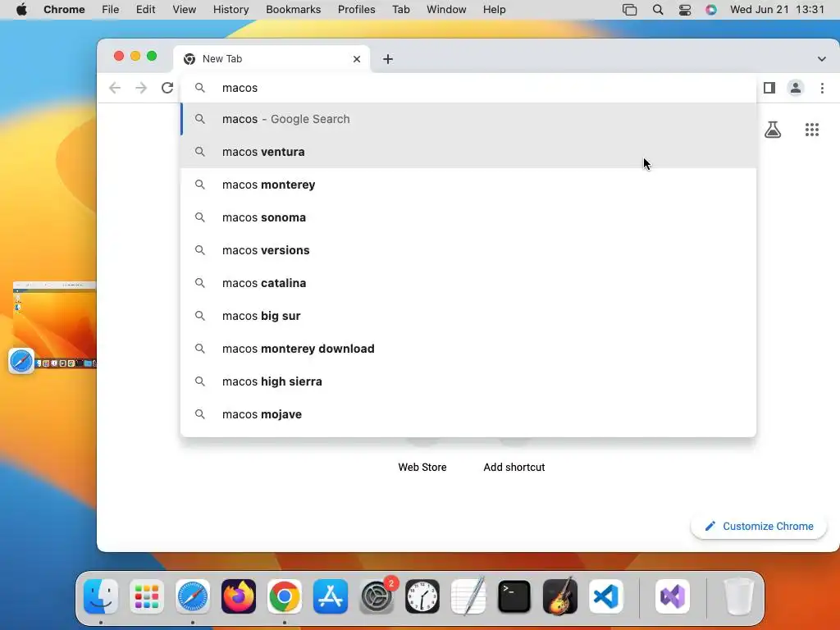Open the View menu
Image resolution: width=840 pixels, height=630 pixels.
(185, 10)
